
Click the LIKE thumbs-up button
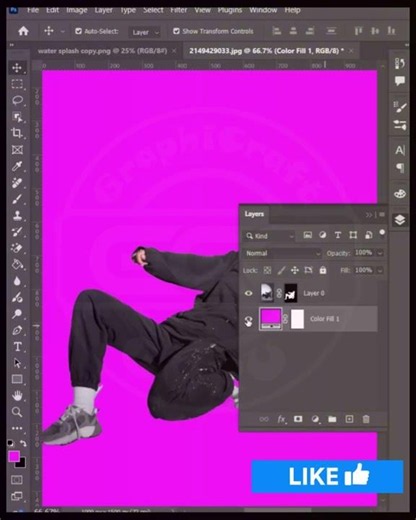click(327, 476)
